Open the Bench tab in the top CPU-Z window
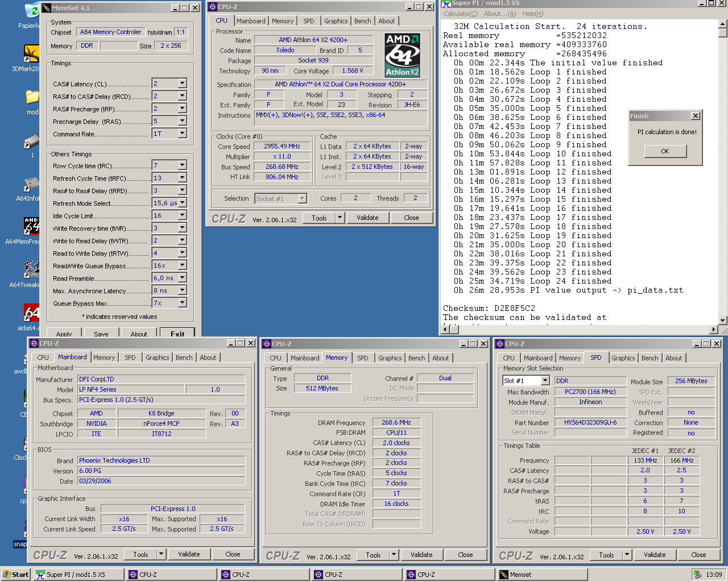Screen dimensions: 728x582 point(362,21)
